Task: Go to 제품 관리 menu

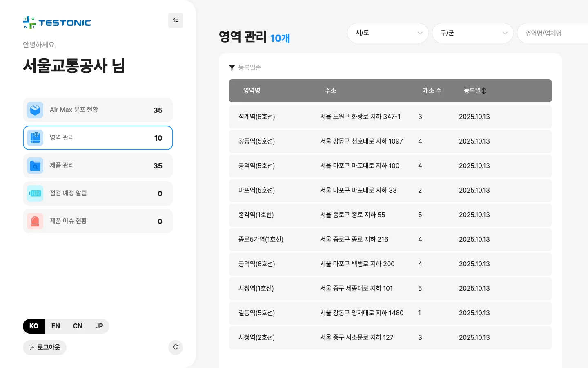Action: 98,166
